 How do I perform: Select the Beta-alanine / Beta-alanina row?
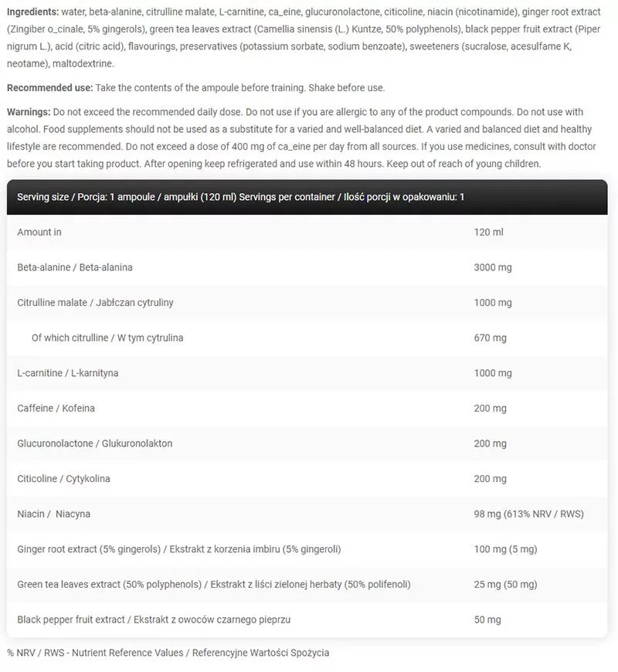pyautogui.click(x=307, y=267)
